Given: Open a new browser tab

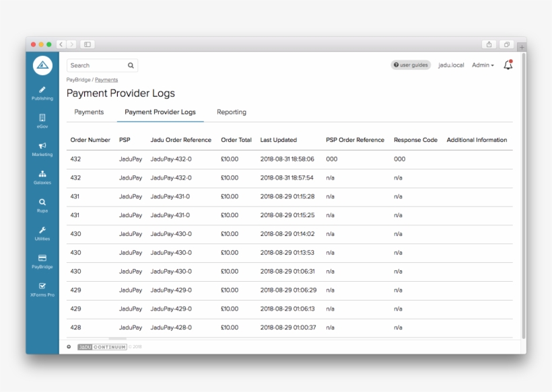Looking at the screenshot, I should click(522, 47).
